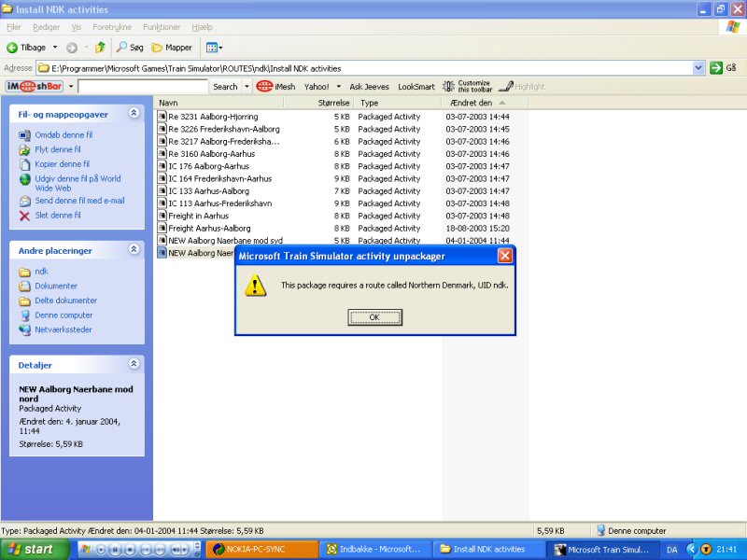Open the views layout dropdown icon
This screenshot has height=560, width=747.
(x=214, y=48)
